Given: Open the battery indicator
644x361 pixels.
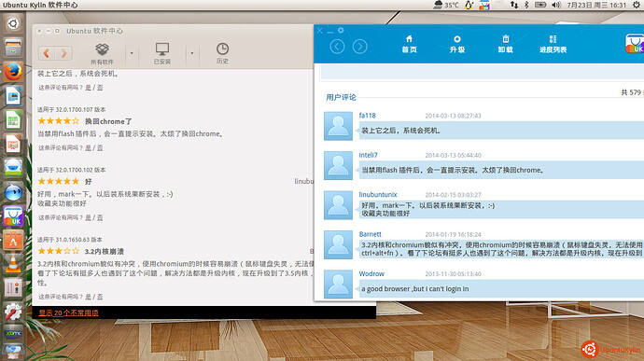Looking at the screenshot, I should (540, 5).
